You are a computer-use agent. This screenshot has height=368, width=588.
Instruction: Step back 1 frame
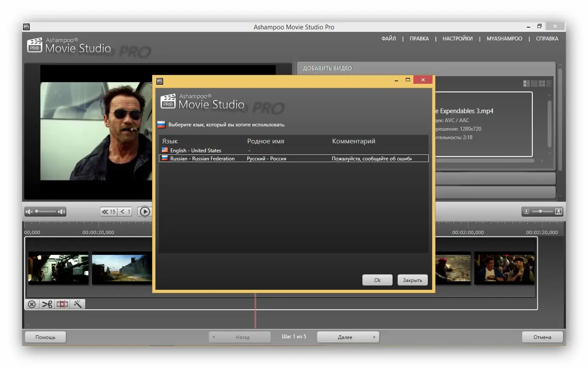125,211
